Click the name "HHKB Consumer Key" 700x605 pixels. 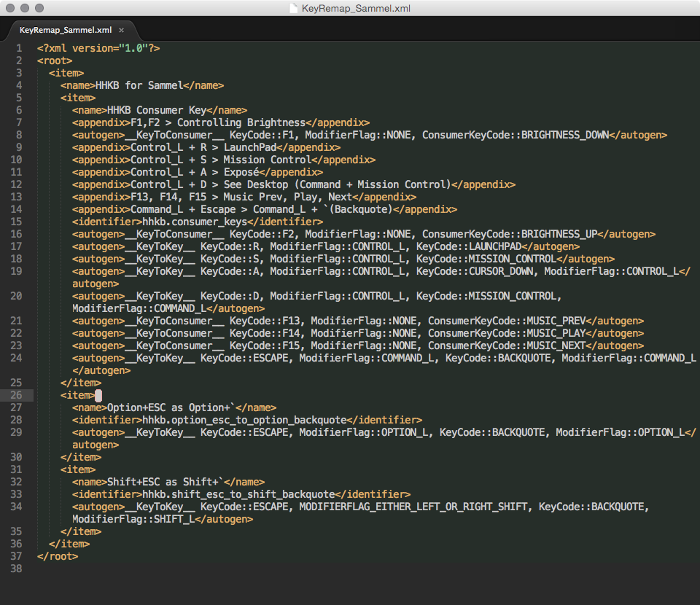157,110
